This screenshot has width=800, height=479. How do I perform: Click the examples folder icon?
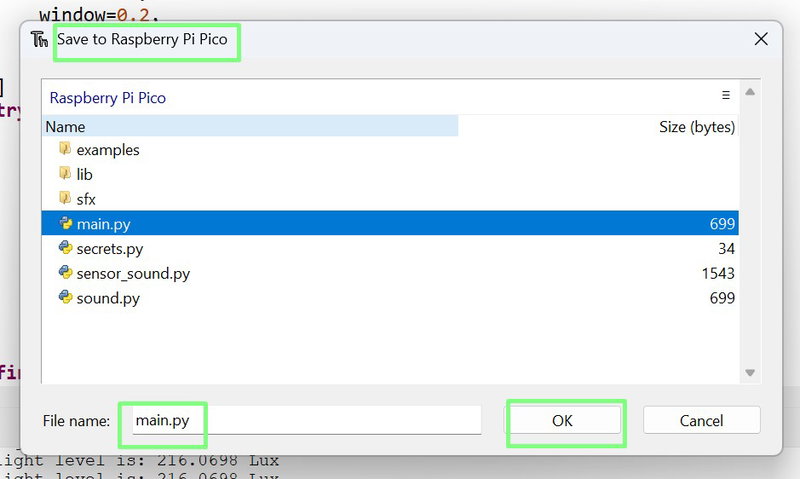tap(65, 149)
